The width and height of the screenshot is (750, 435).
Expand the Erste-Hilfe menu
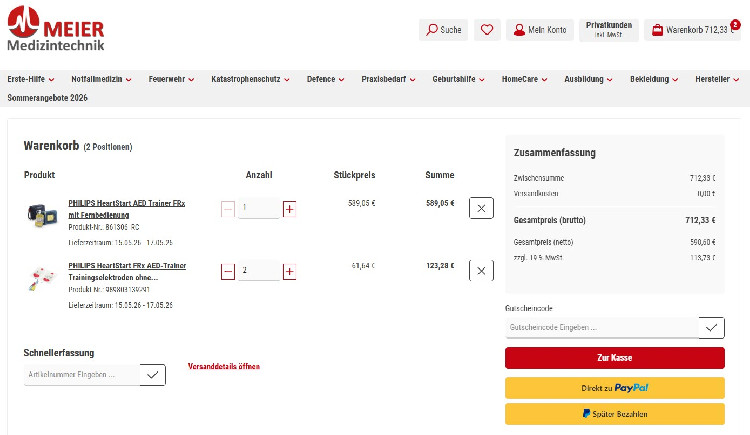pos(31,79)
